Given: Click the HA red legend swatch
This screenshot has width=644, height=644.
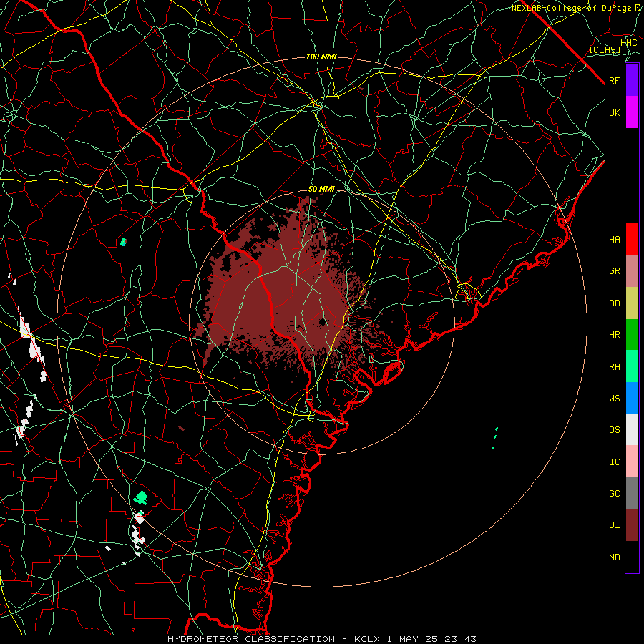Looking at the screenshot, I should [632, 239].
